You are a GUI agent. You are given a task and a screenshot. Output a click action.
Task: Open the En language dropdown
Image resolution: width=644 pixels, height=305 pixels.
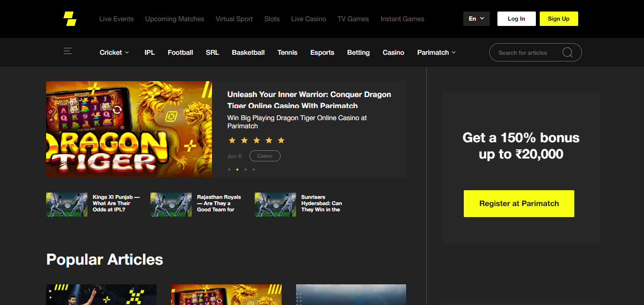click(476, 19)
